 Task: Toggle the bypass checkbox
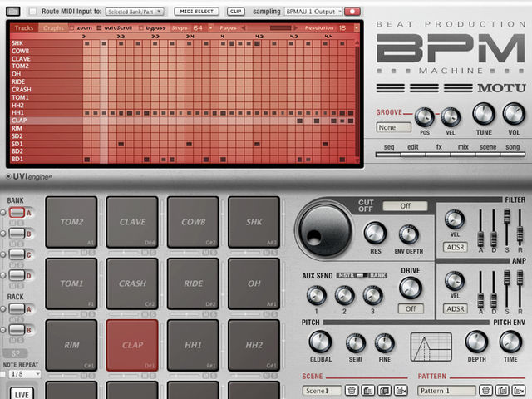click(x=140, y=27)
